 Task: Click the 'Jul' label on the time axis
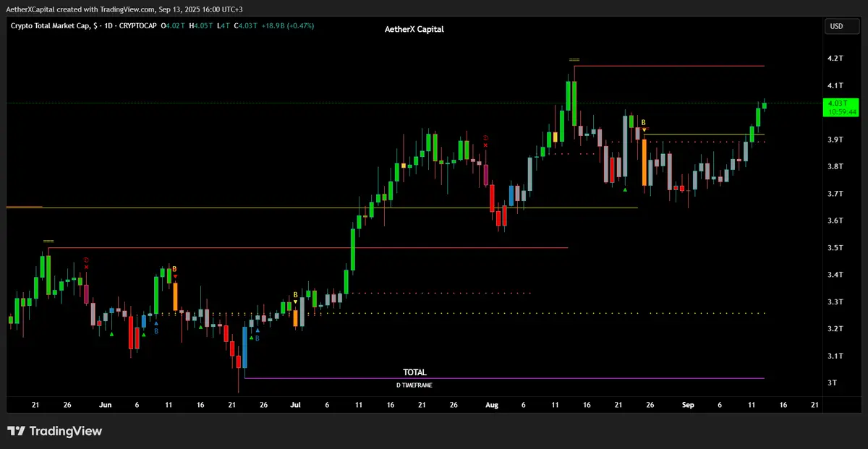296,406
